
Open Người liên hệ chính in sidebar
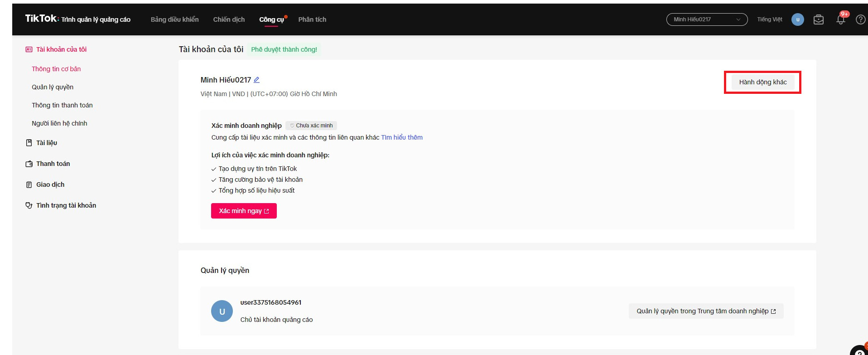point(59,123)
